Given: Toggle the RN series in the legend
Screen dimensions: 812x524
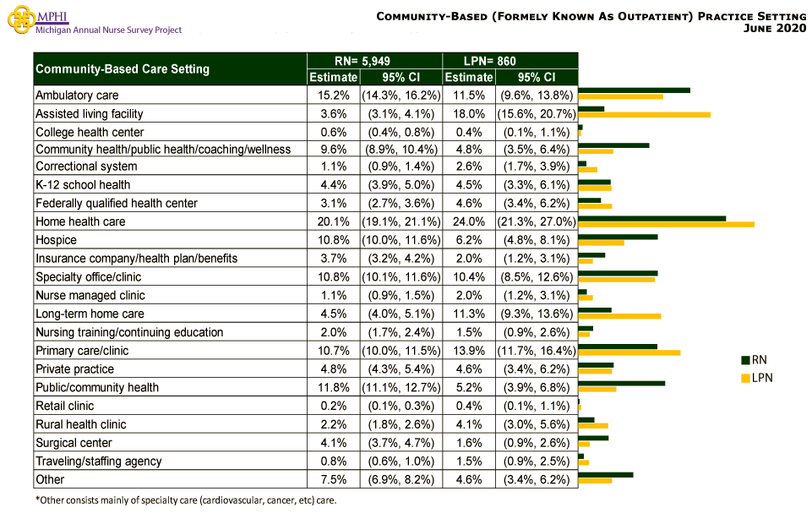Looking at the screenshot, I should click(x=755, y=358).
